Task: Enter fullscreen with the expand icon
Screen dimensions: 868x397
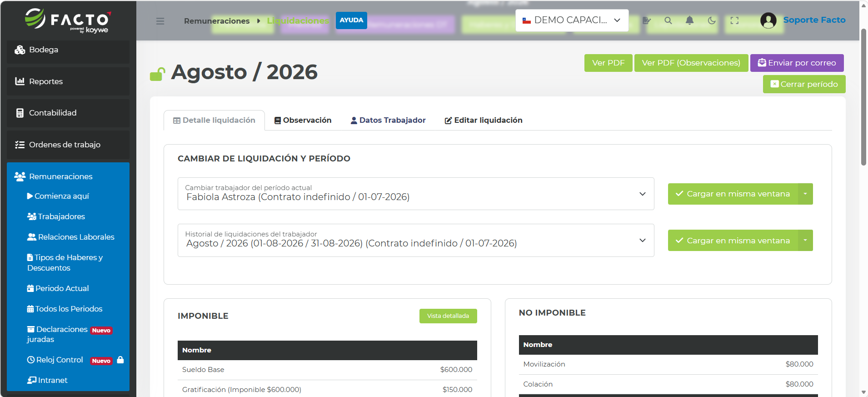Action: pyautogui.click(x=734, y=20)
